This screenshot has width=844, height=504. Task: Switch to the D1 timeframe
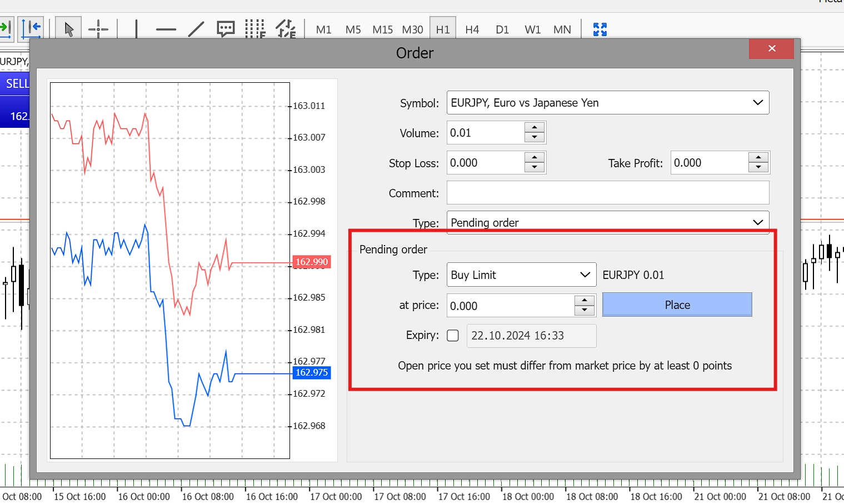(x=502, y=29)
